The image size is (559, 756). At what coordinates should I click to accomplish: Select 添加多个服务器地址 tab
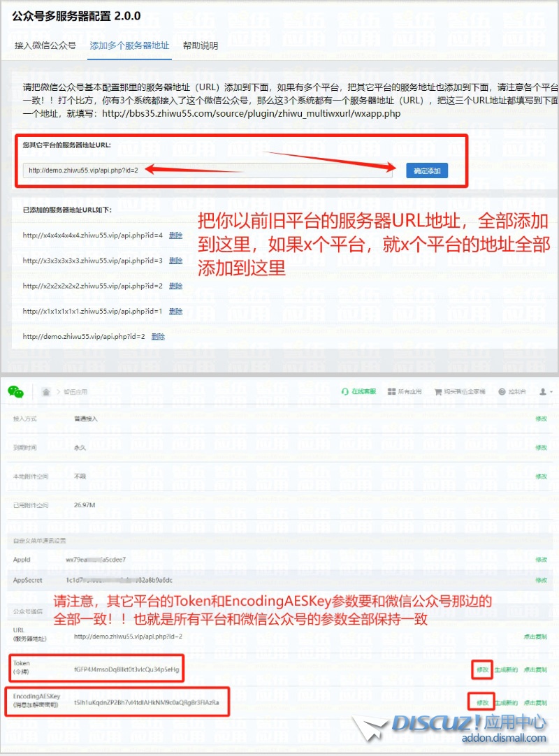pos(129,45)
